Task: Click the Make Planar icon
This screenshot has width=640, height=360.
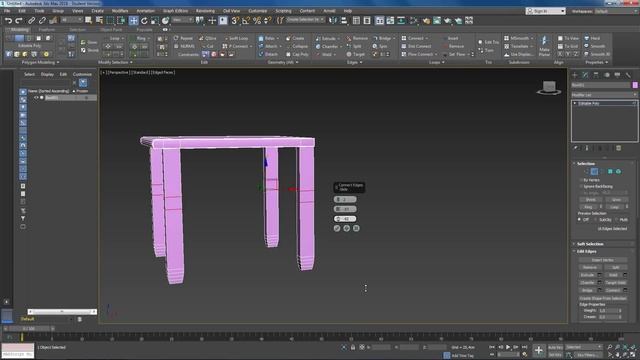Action: [544, 46]
